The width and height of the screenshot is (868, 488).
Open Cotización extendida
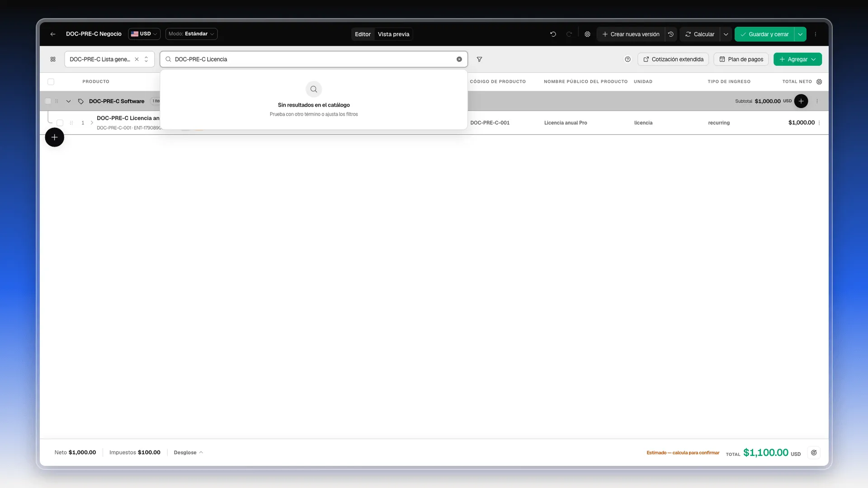(673, 59)
